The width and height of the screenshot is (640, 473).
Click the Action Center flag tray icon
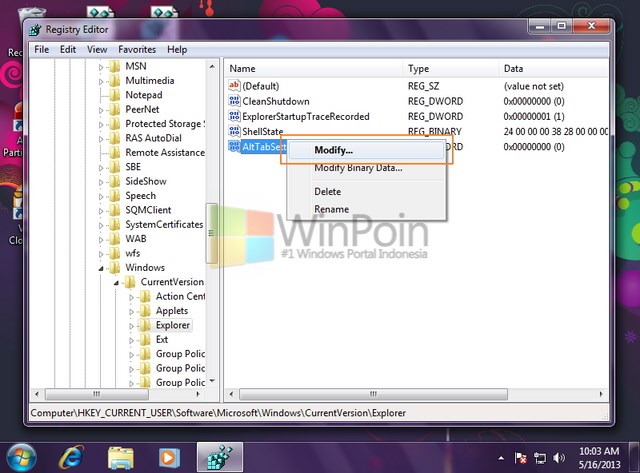click(520, 458)
